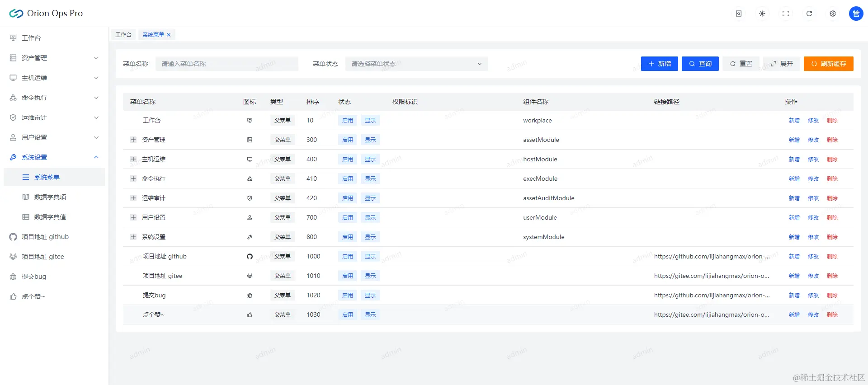Open 系统菜单 in the sidebar

[x=54, y=177]
